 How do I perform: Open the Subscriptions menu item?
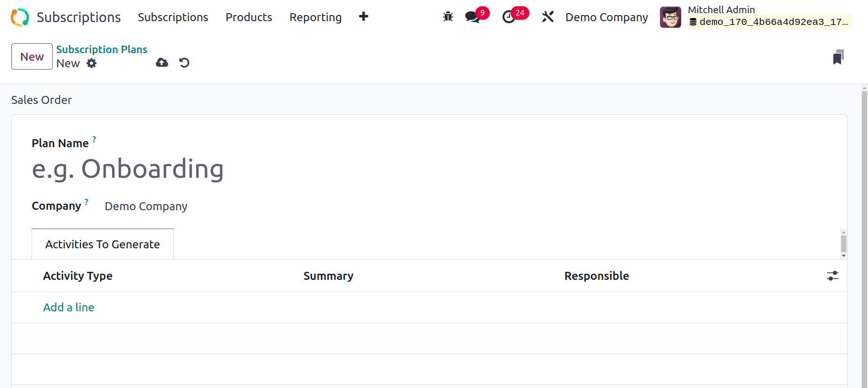click(x=173, y=17)
